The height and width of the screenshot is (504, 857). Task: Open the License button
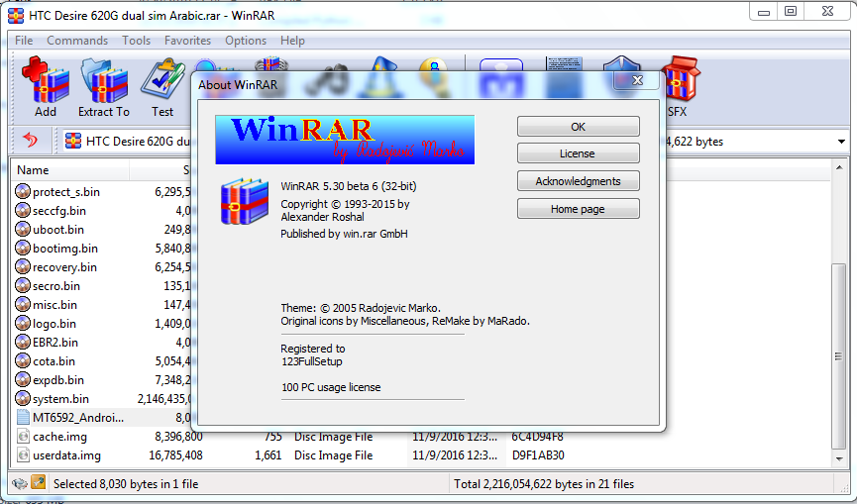pyautogui.click(x=578, y=153)
